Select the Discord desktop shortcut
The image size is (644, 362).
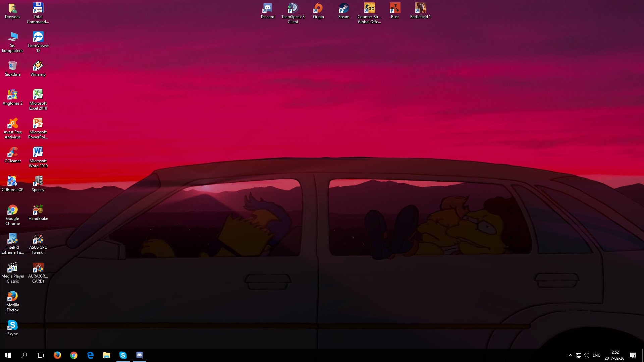click(267, 11)
